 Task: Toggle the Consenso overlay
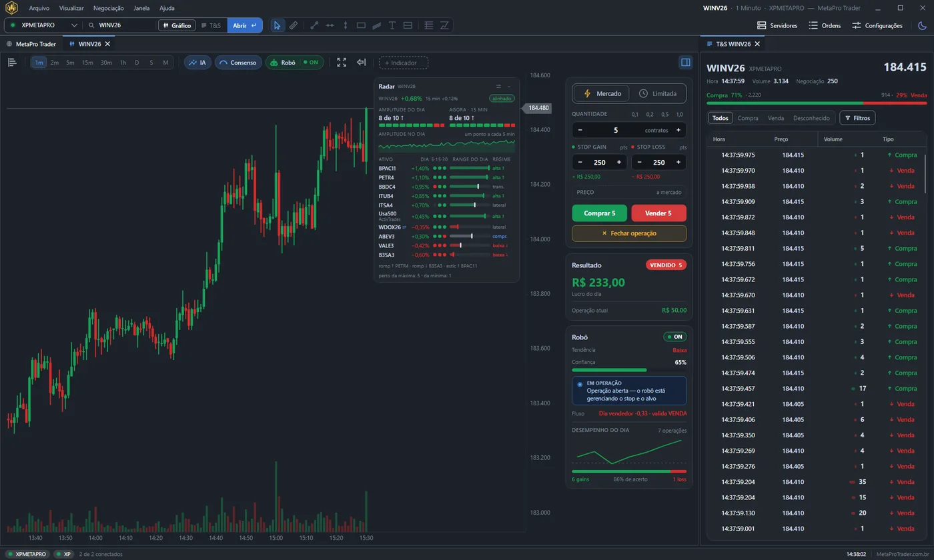[x=238, y=62]
